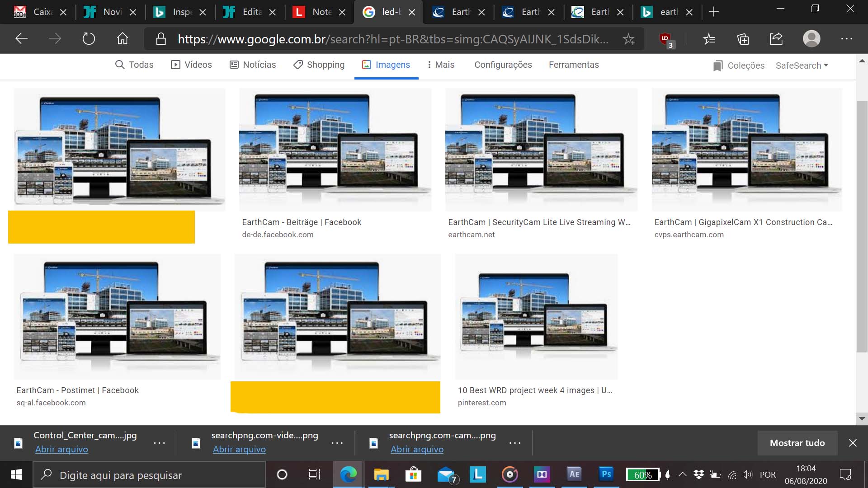Open File Explorer from the taskbar
Screen dimensions: 868x488
[x=381, y=475]
